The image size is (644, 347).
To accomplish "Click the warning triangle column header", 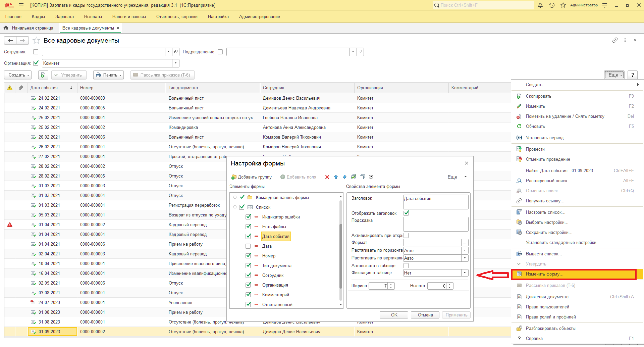I will pyautogui.click(x=10, y=88).
